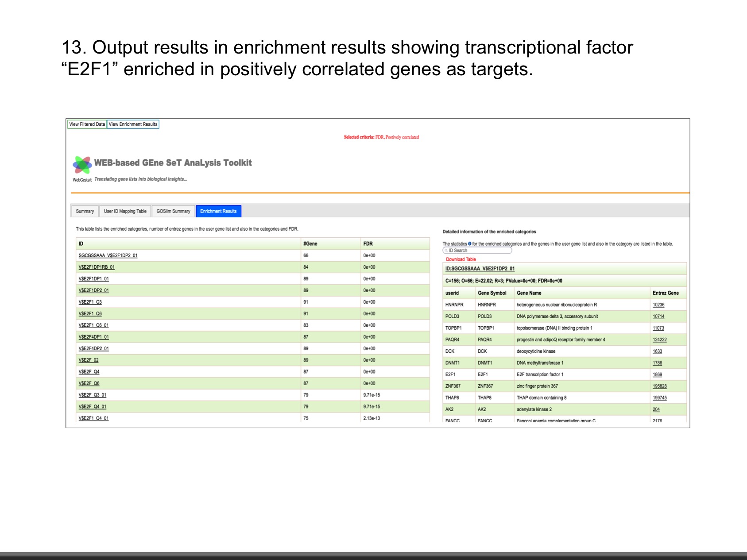The image size is (747, 560).
Task: Select the GOSlim Summary tab
Action: coord(173,211)
